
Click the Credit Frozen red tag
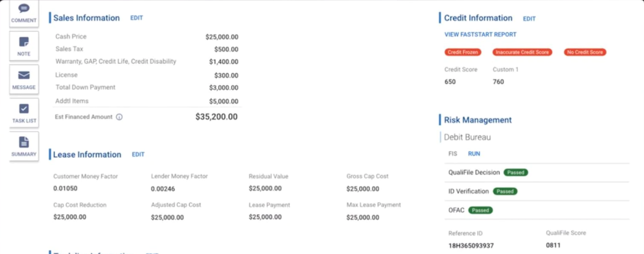pyautogui.click(x=463, y=52)
